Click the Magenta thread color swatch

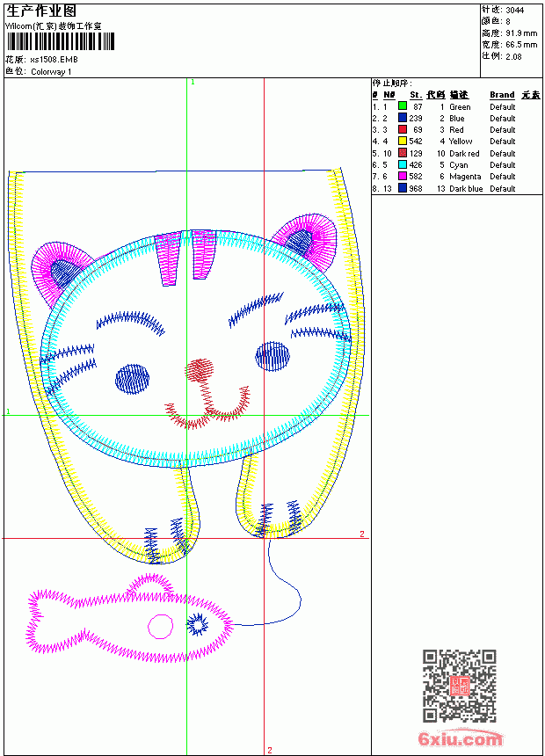point(403,176)
